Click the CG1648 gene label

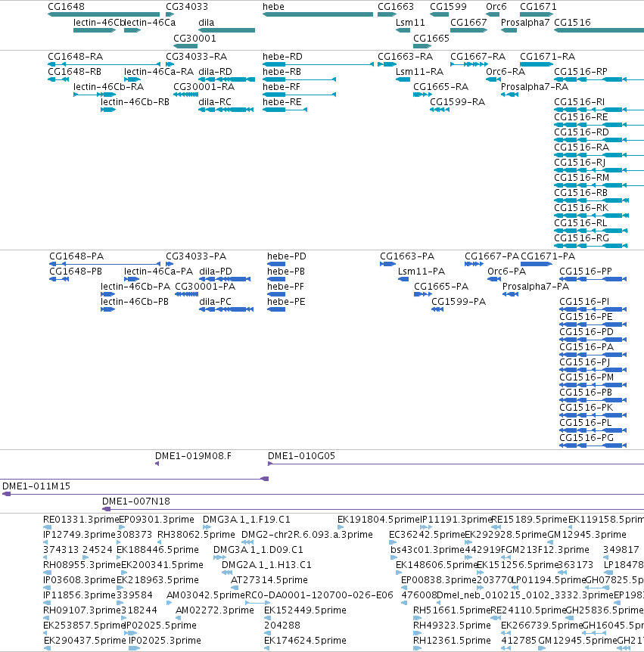coord(66,7)
